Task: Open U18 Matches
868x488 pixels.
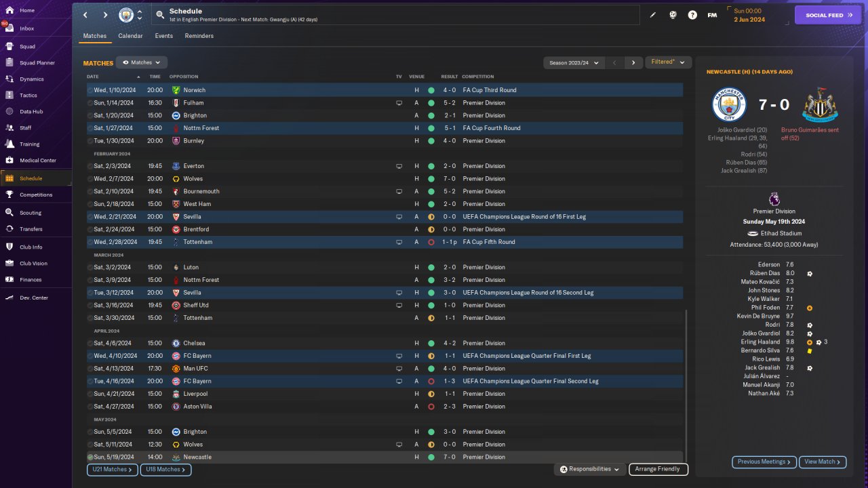Action: click(x=166, y=469)
